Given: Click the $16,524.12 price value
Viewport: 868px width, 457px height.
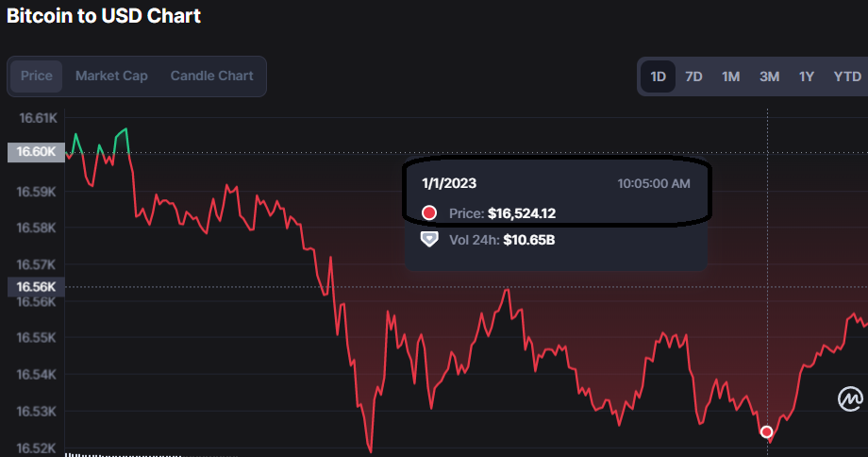Looking at the screenshot, I should click(x=522, y=213).
